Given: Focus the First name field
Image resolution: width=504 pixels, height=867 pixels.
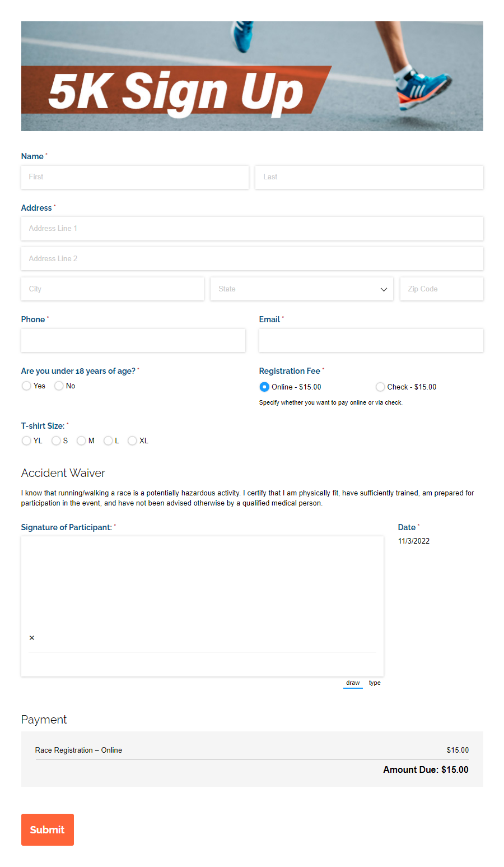Looking at the screenshot, I should click(134, 177).
